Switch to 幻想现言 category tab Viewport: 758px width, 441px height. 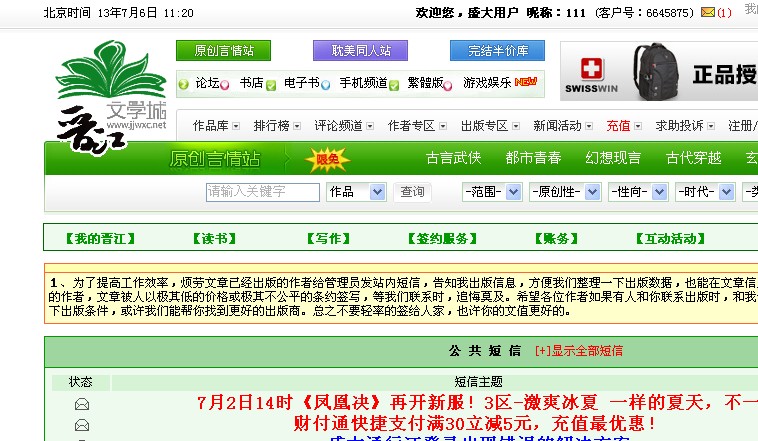coord(613,158)
